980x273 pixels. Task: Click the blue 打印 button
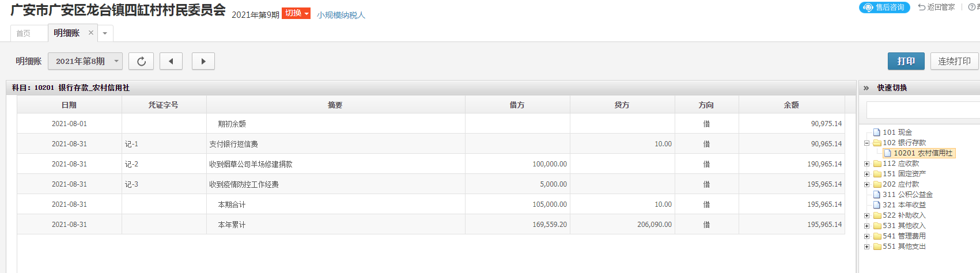click(906, 61)
